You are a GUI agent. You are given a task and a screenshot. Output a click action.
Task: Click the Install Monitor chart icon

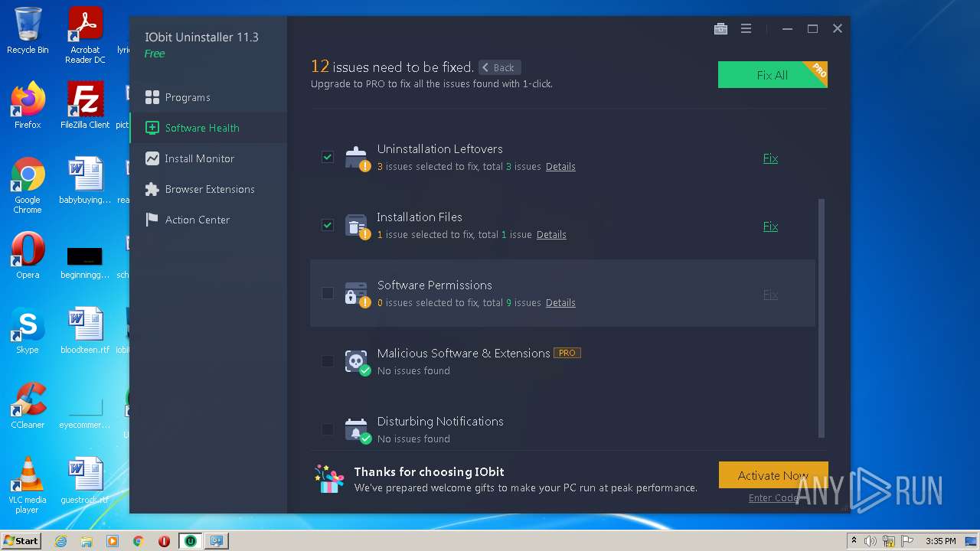point(152,158)
